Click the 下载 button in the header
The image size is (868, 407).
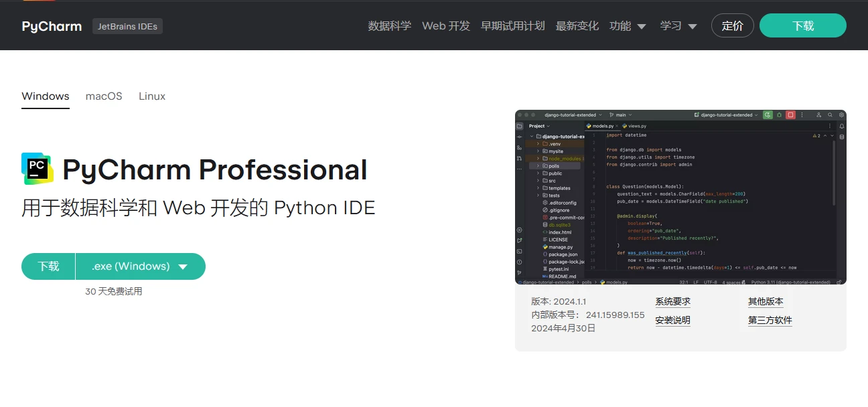802,25
